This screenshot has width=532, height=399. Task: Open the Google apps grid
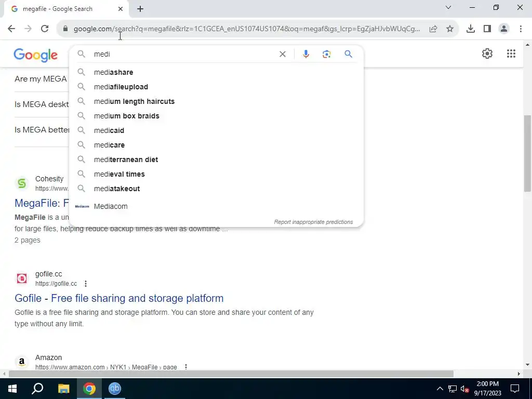[x=511, y=54]
